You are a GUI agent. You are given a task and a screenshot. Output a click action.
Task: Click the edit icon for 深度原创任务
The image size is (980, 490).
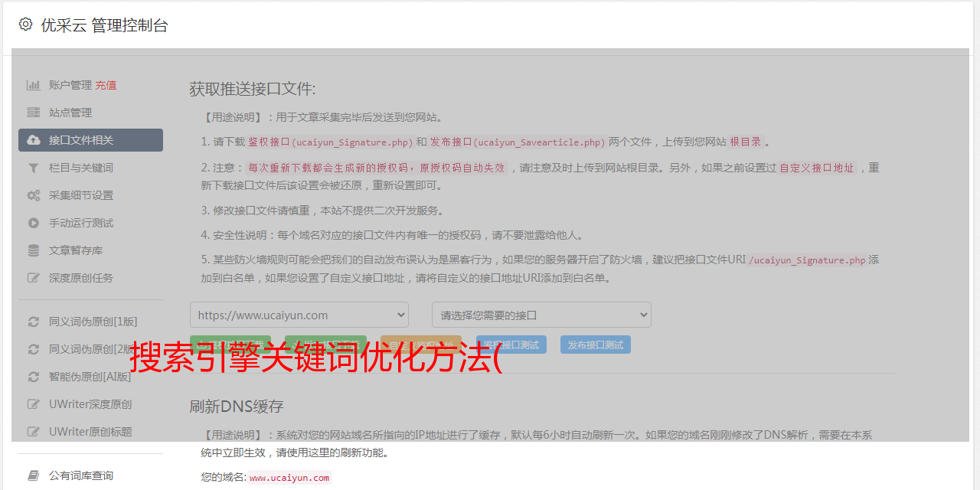coord(34,278)
